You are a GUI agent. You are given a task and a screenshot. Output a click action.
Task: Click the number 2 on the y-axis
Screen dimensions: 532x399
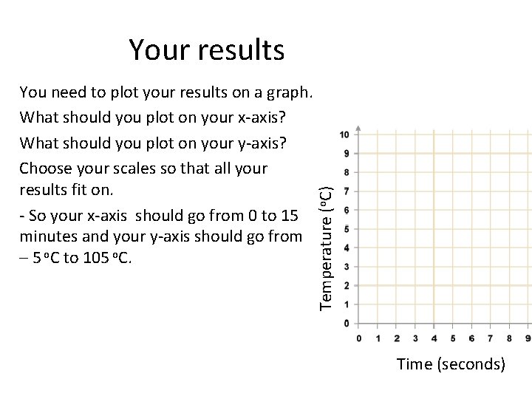[347, 285]
